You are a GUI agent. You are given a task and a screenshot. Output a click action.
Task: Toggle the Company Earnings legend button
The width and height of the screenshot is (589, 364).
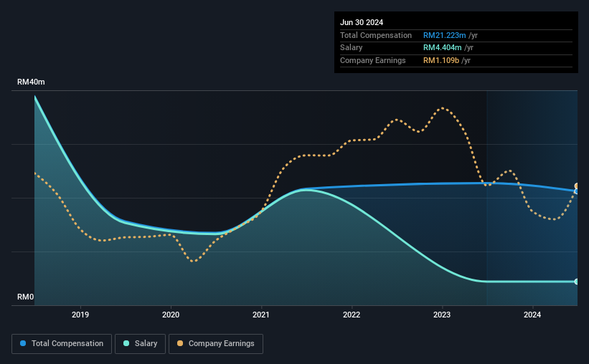216,344
